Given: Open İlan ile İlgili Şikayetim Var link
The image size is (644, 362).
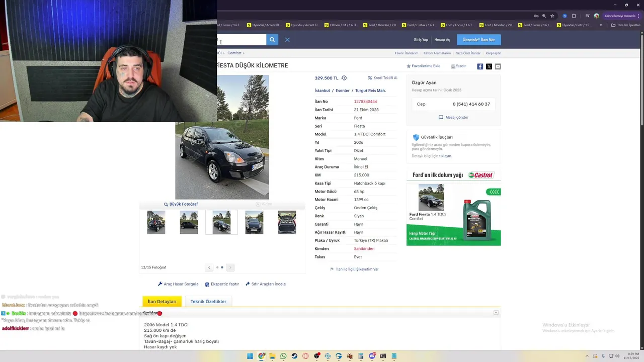Looking at the screenshot, I should (354, 269).
